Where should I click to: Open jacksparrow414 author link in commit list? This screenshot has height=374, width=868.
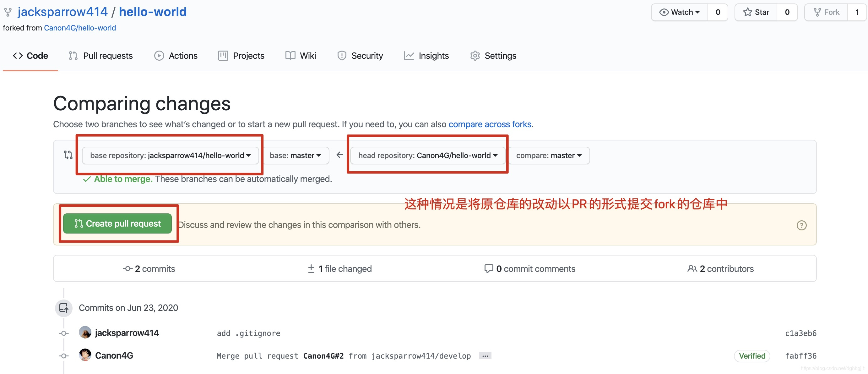pos(127,333)
